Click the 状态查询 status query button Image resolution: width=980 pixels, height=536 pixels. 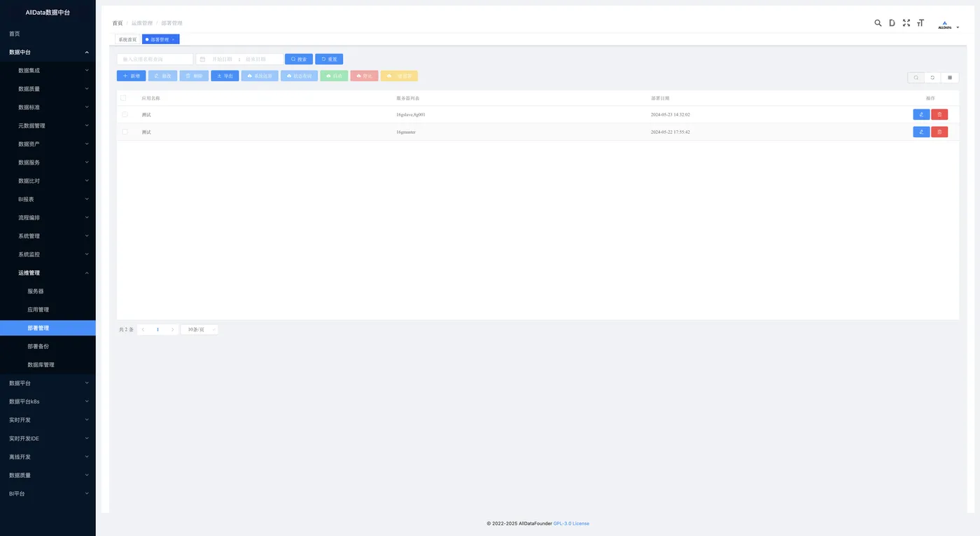click(299, 76)
